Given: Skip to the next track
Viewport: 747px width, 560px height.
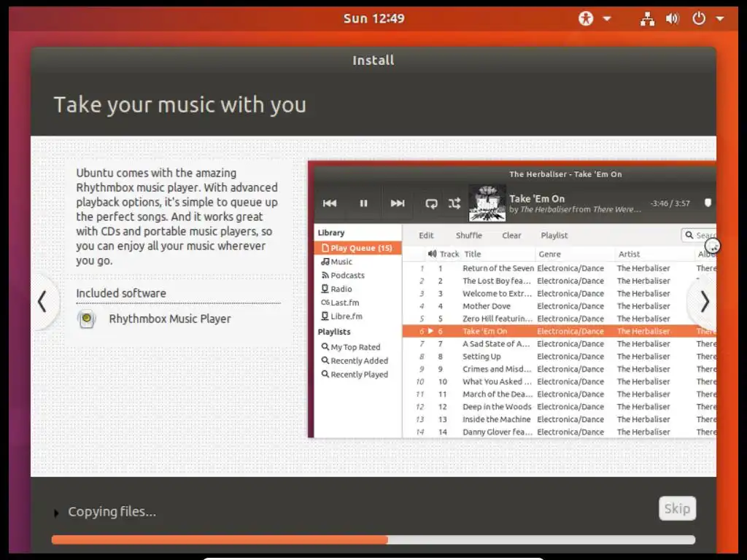Looking at the screenshot, I should click(x=398, y=203).
